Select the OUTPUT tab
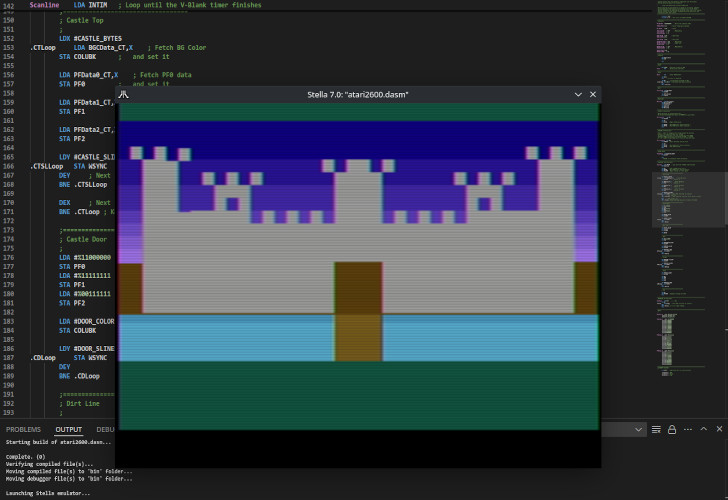Screen dimensions: 728x500 click(69, 429)
